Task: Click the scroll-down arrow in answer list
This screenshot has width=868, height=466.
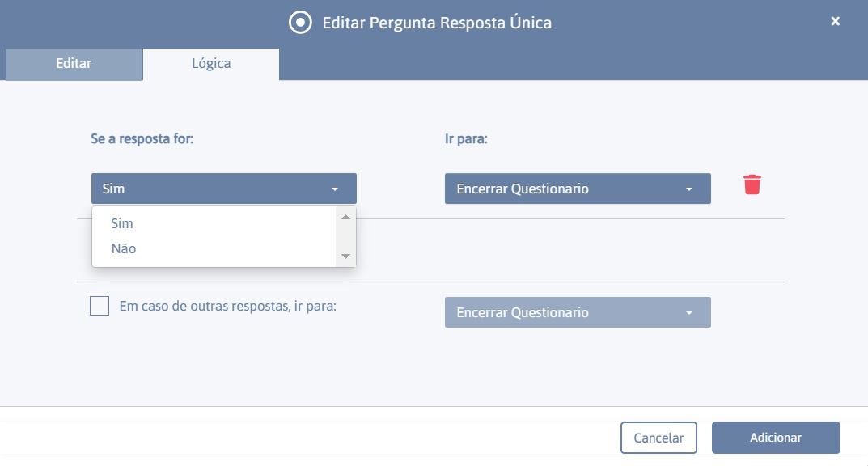Action: [x=346, y=256]
